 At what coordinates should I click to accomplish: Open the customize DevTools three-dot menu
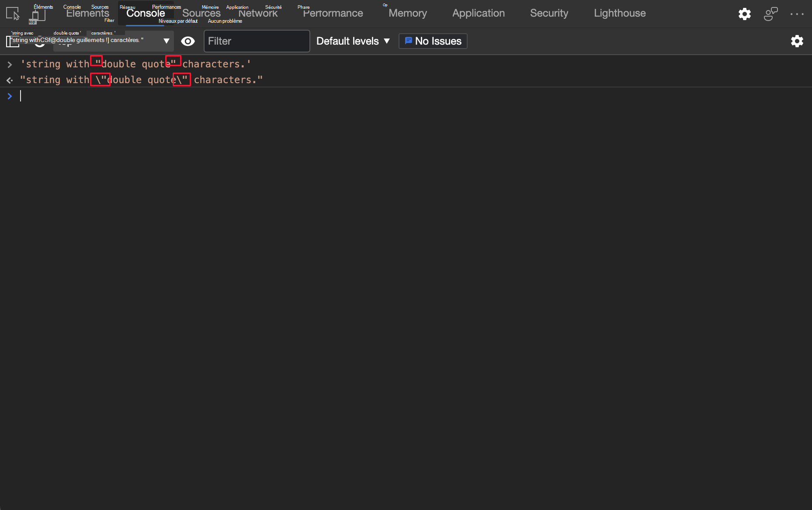coord(798,14)
